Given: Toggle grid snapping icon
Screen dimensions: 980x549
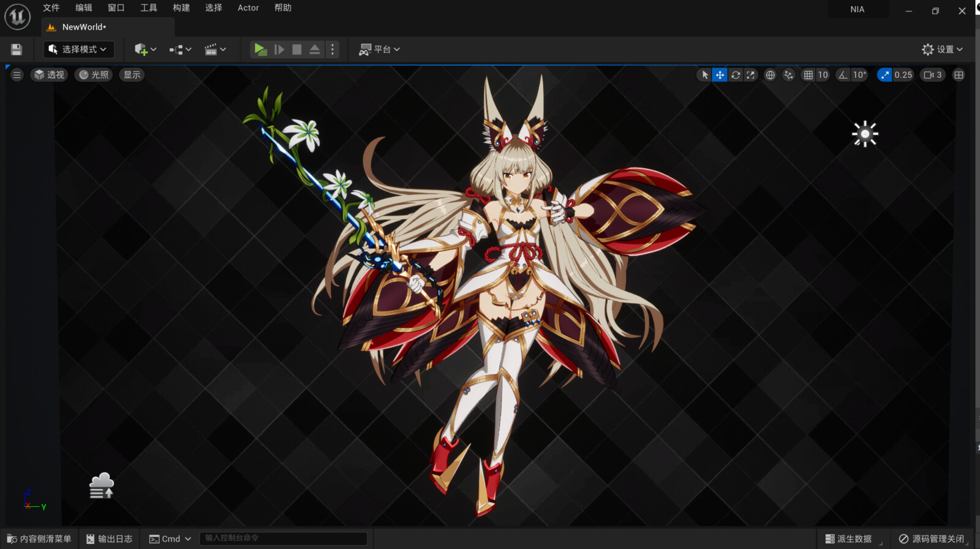Looking at the screenshot, I should pos(809,75).
